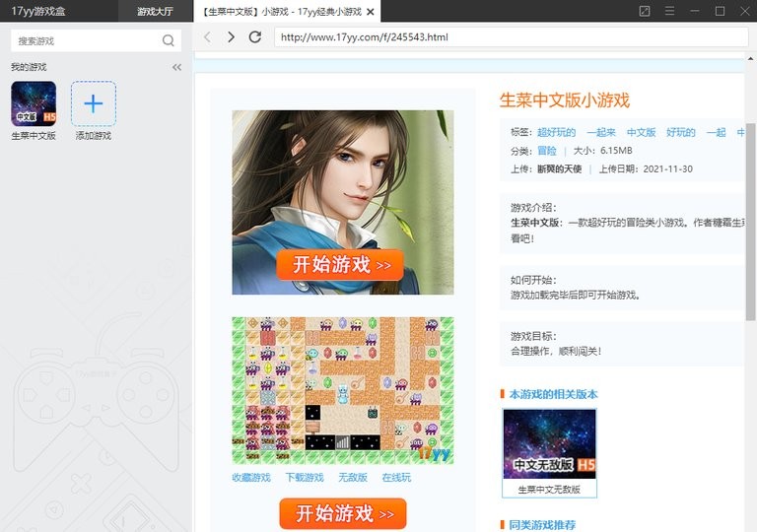757x532 pixels.
Task: Click the 一起来 tag link
Action: click(x=601, y=132)
